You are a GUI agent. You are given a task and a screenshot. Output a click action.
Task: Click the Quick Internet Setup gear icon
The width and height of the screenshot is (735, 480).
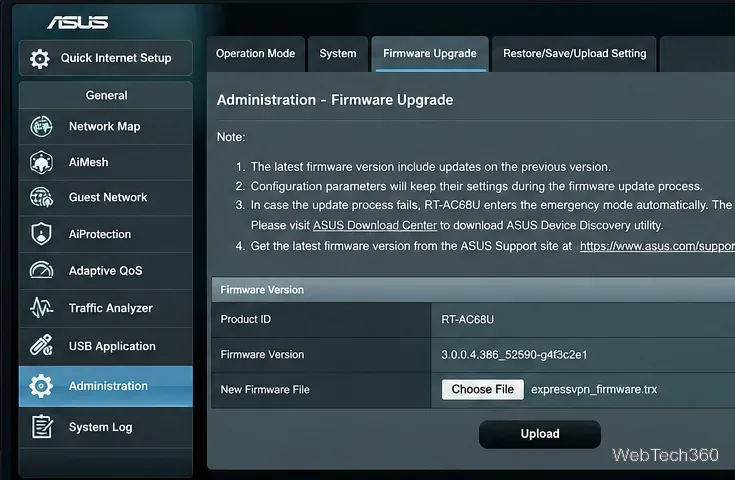[40, 59]
